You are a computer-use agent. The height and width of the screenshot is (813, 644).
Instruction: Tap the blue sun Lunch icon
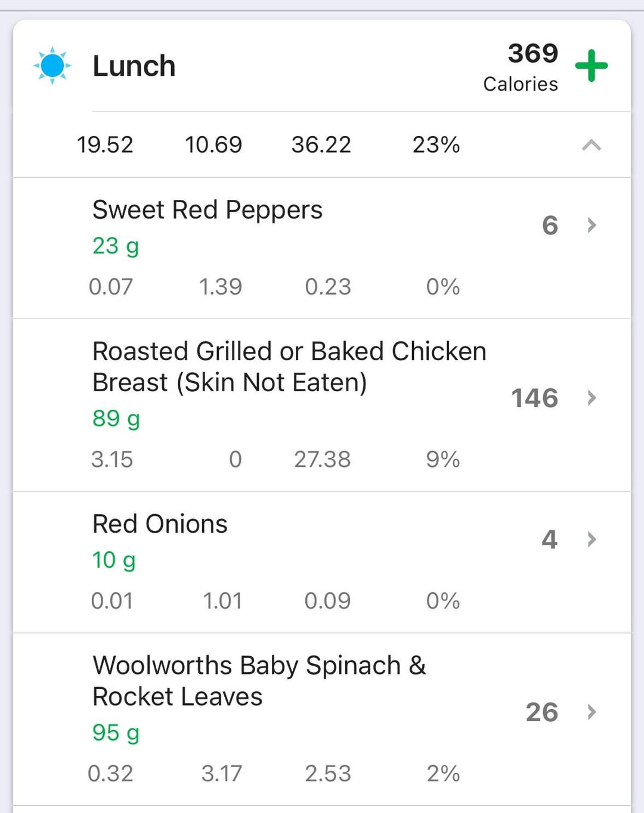click(x=52, y=66)
